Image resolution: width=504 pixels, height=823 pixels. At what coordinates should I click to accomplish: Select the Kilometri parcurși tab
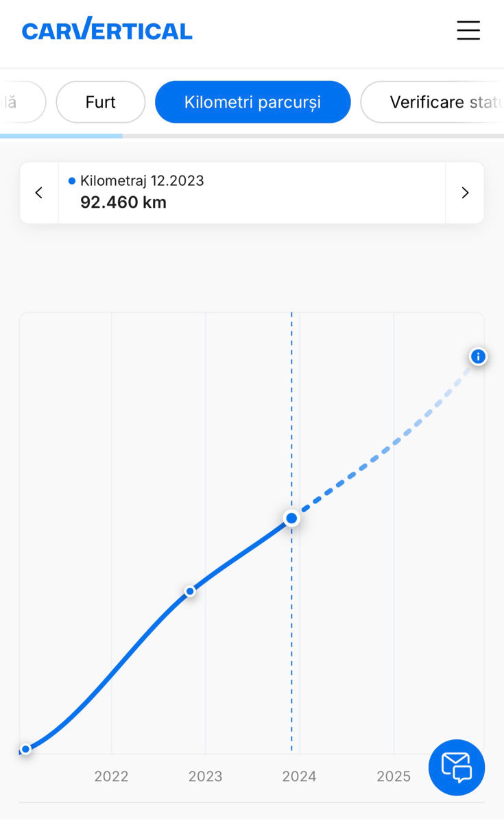point(252,102)
